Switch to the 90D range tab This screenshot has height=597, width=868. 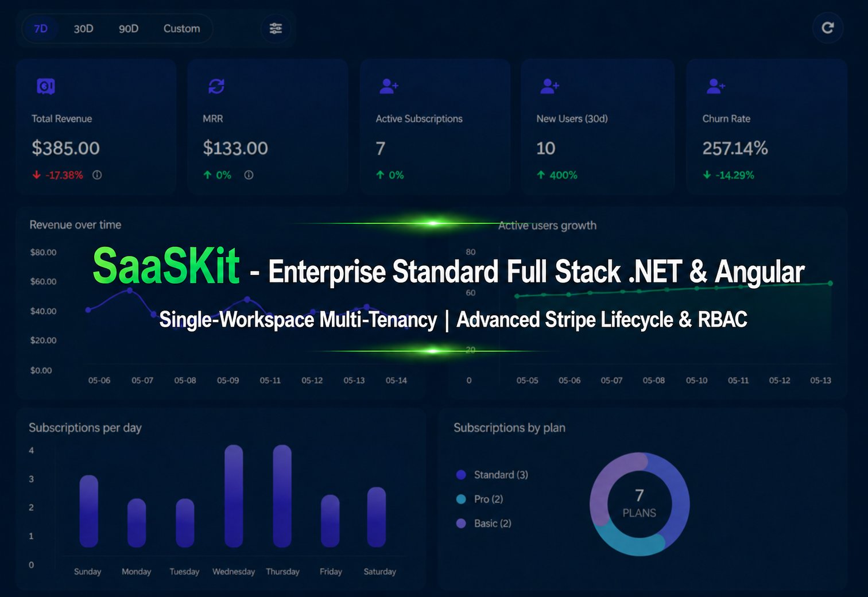(x=129, y=29)
